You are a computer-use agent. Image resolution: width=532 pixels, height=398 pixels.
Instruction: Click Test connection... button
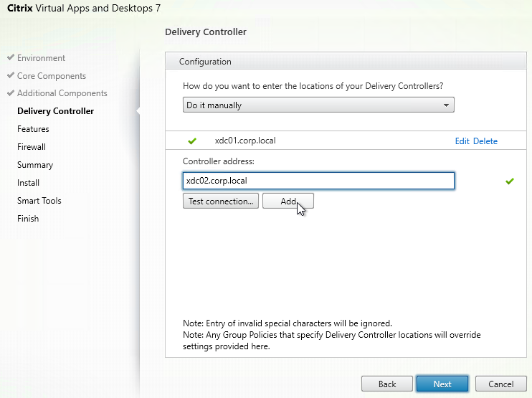[x=221, y=202]
